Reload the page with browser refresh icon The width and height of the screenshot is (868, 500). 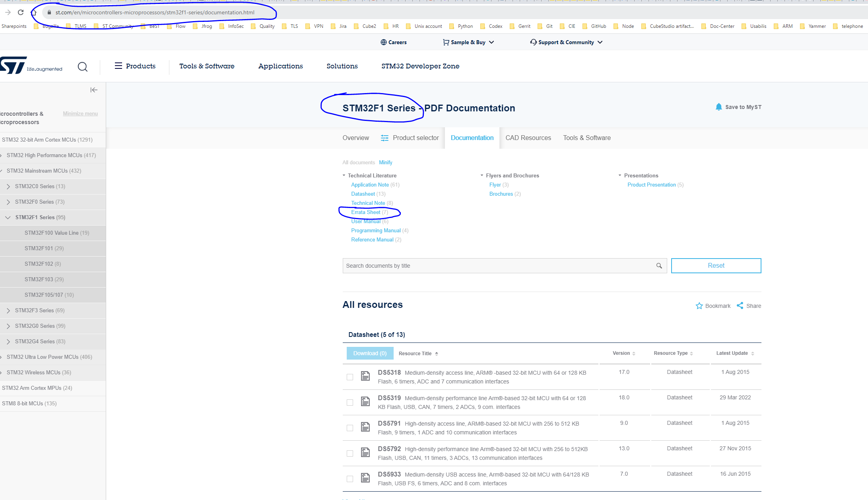[21, 12]
